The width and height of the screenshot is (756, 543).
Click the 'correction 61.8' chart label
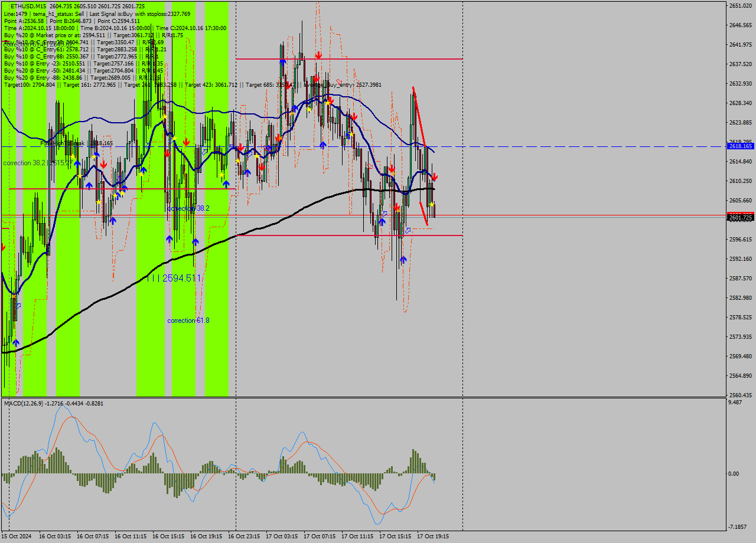point(188,320)
